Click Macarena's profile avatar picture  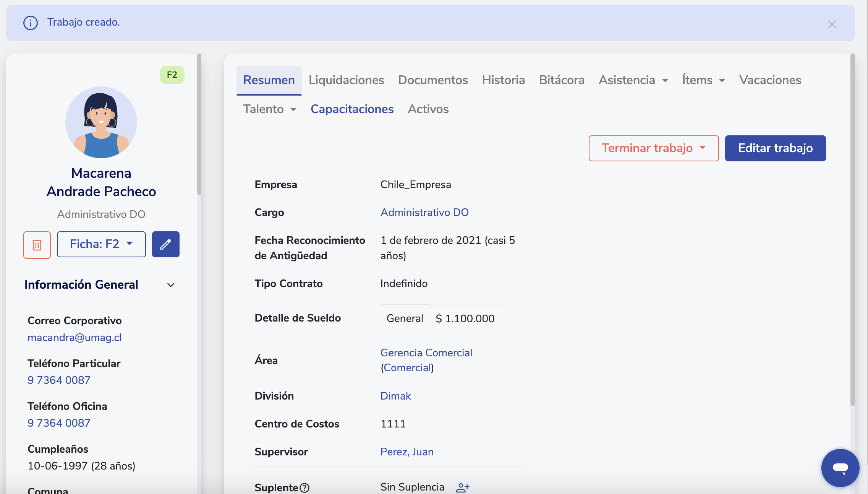click(x=101, y=122)
